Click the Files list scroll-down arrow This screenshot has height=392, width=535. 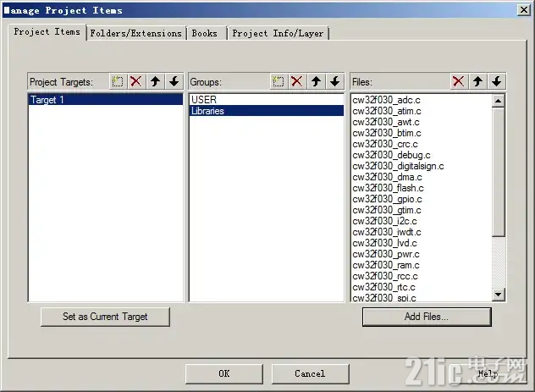(498, 294)
